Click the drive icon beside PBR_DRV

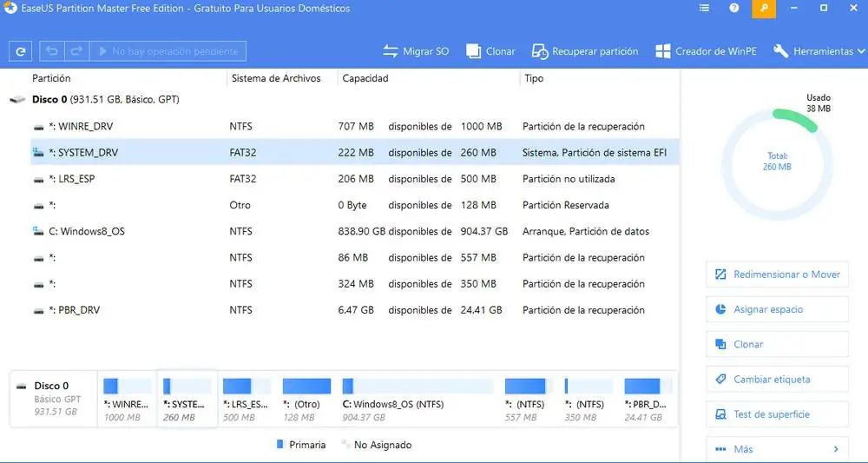(38, 311)
